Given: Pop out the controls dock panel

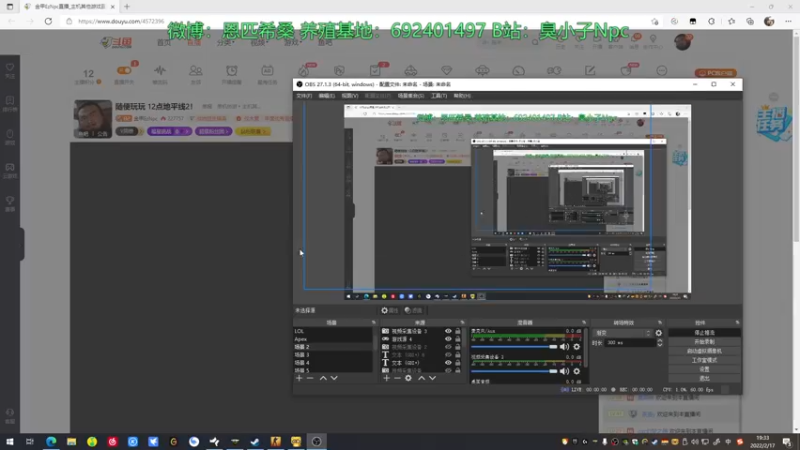Looking at the screenshot, I should 737,322.
